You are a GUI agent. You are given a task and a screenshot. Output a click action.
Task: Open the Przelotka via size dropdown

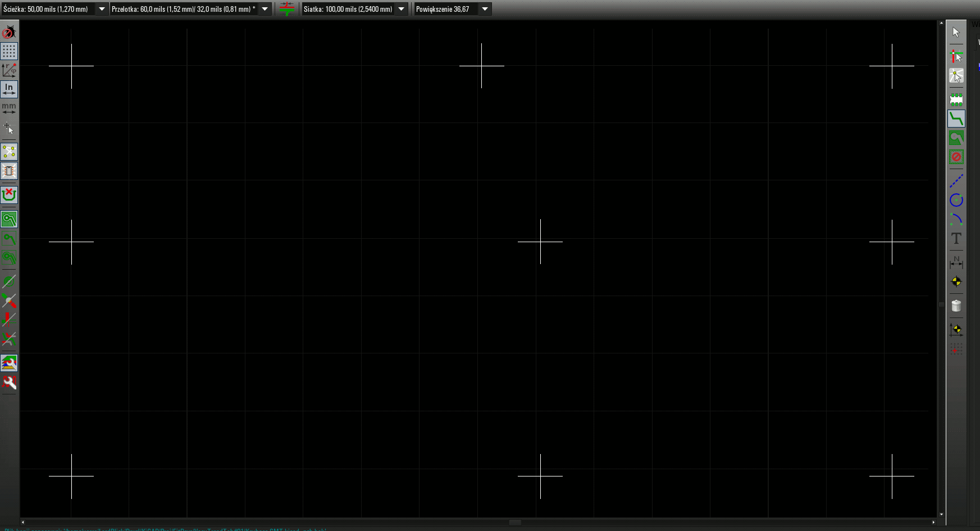click(x=265, y=9)
